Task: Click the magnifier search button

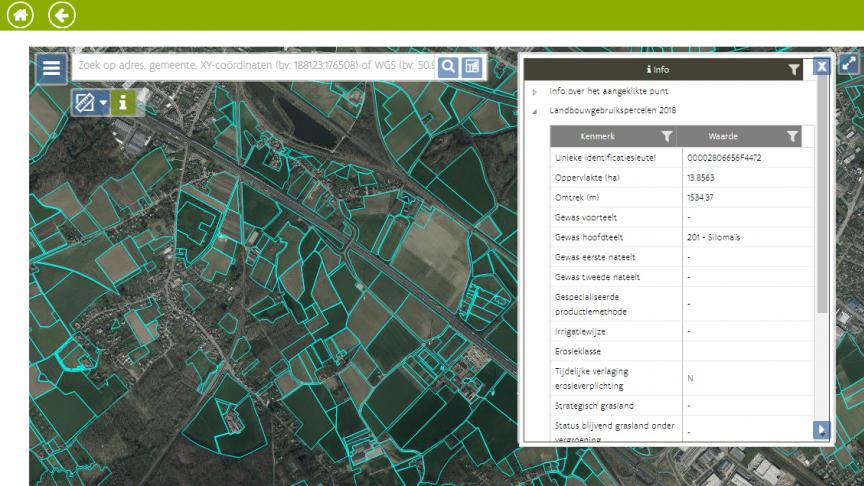Action: [x=449, y=67]
